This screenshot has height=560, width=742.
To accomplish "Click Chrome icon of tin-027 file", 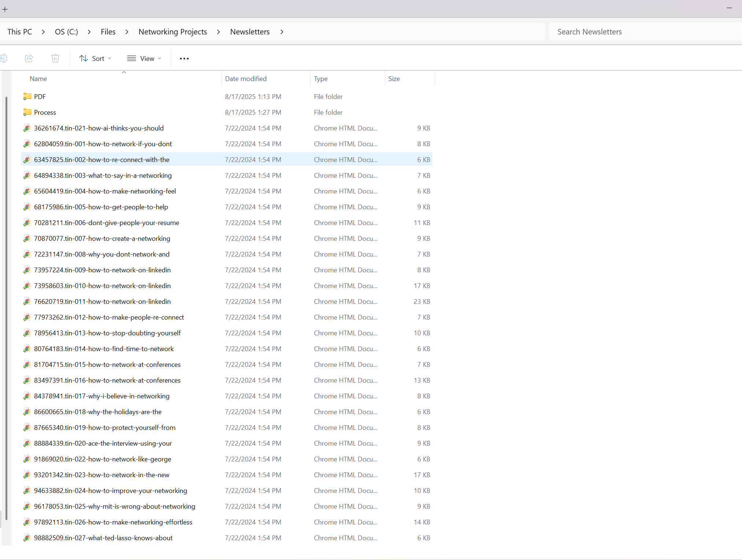I will [27, 538].
